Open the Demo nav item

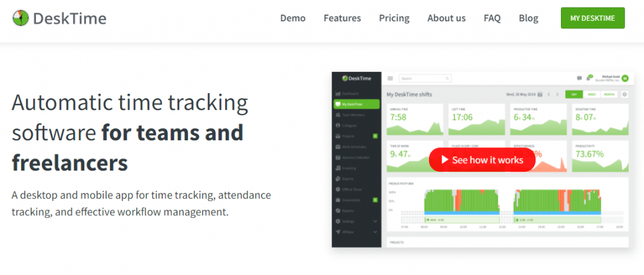click(x=293, y=18)
